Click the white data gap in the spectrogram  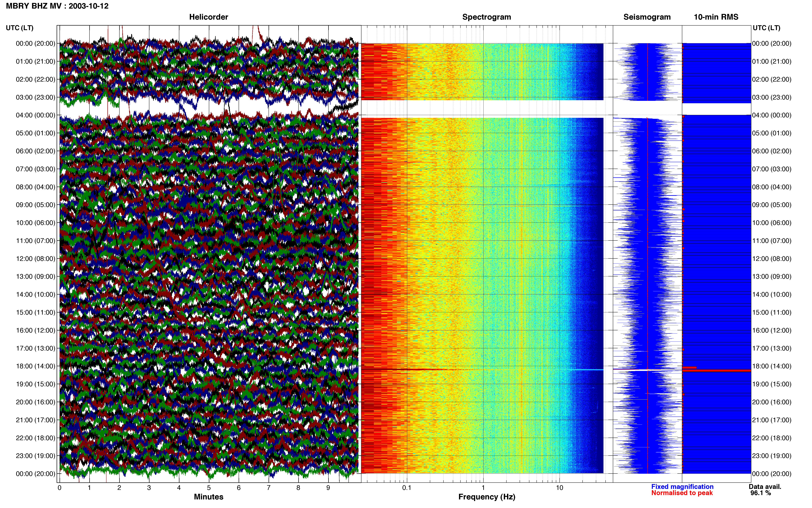point(482,109)
